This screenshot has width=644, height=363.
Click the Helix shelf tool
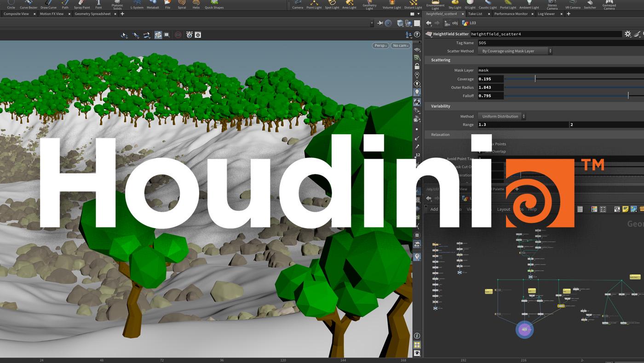point(196,5)
